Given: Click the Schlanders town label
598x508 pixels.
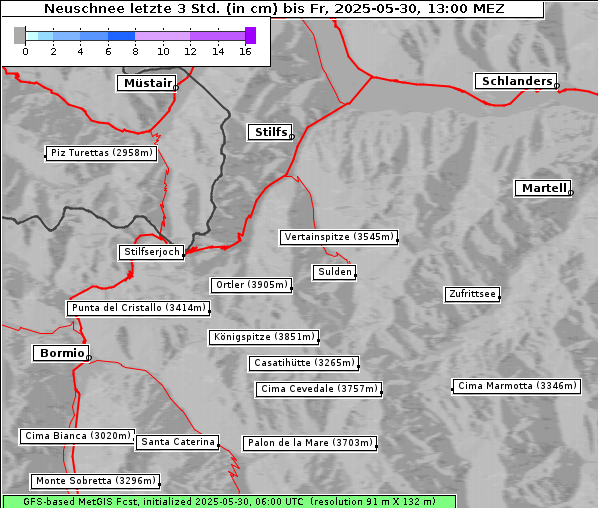Looking at the screenshot, I should pos(516,81).
